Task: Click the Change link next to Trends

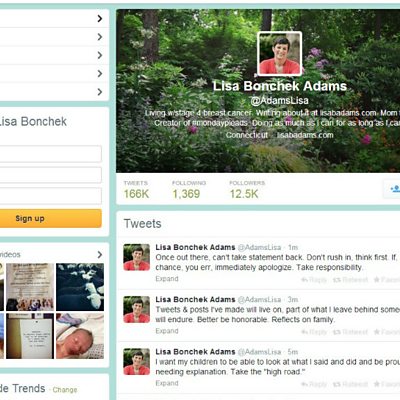Action: 65,390
